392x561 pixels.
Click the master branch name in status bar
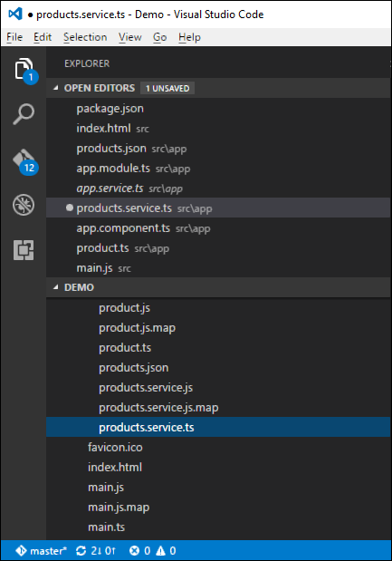coord(48,551)
